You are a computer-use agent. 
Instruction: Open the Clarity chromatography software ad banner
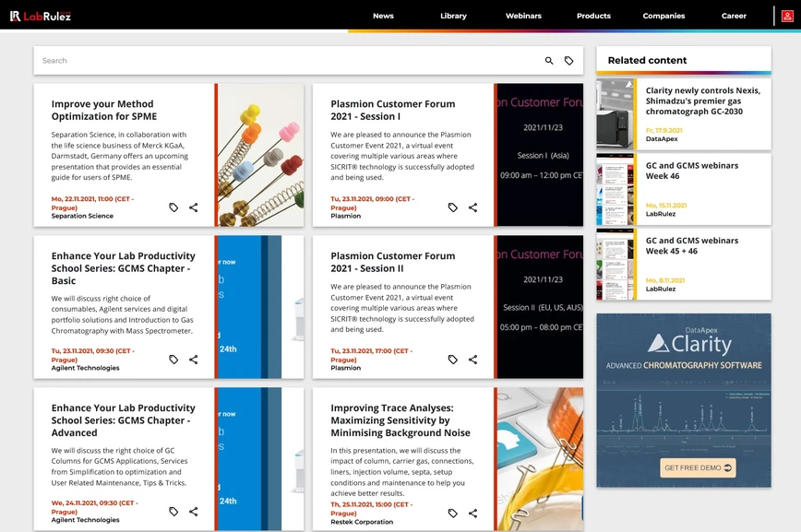coord(684,400)
